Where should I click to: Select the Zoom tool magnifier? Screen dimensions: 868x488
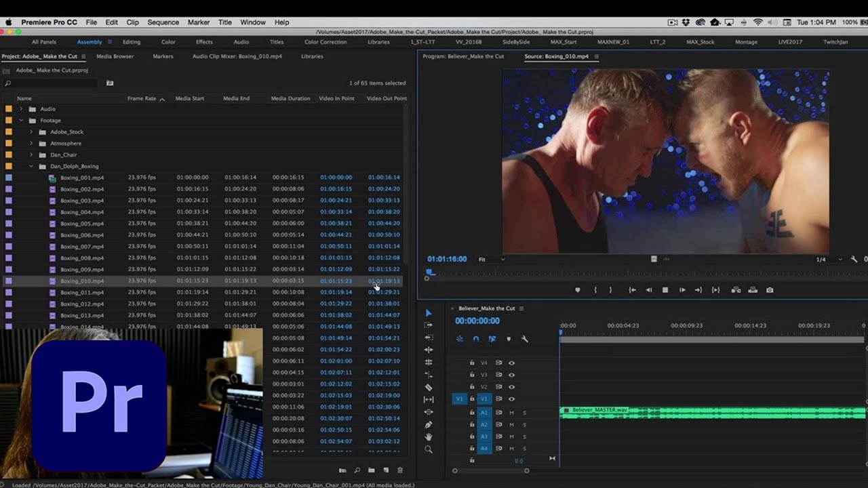click(x=428, y=449)
